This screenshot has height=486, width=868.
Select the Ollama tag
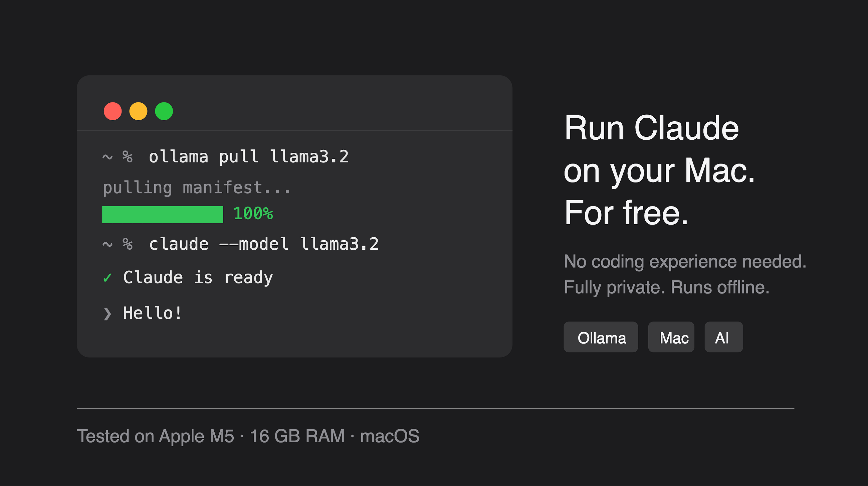(601, 337)
